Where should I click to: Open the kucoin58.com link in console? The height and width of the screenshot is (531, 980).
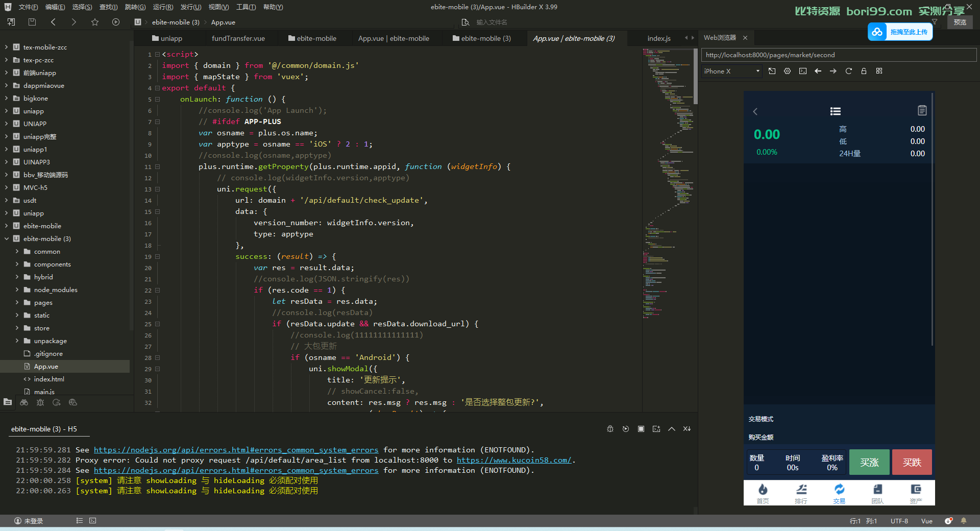coord(514,460)
